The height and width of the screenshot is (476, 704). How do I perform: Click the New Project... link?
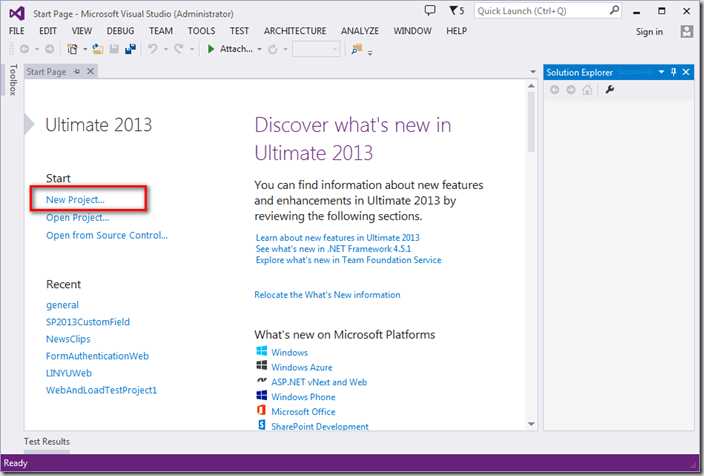[x=75, y=199]
